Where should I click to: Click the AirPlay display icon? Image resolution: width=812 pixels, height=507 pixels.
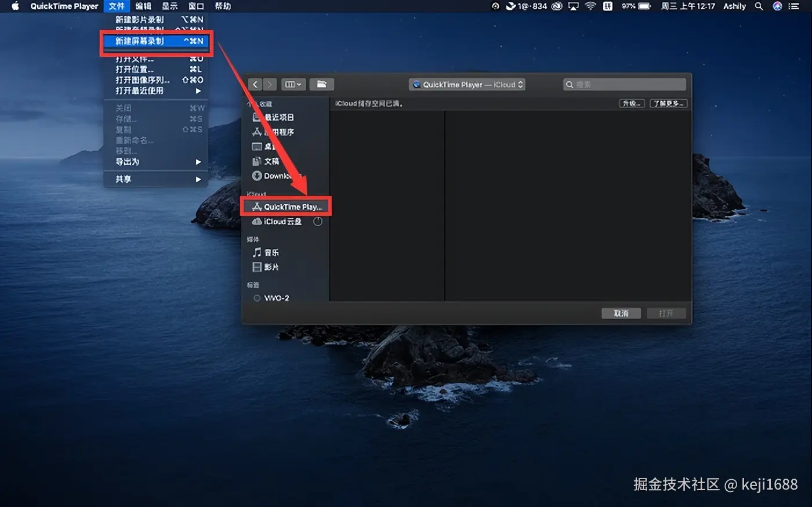pos(574,6)
